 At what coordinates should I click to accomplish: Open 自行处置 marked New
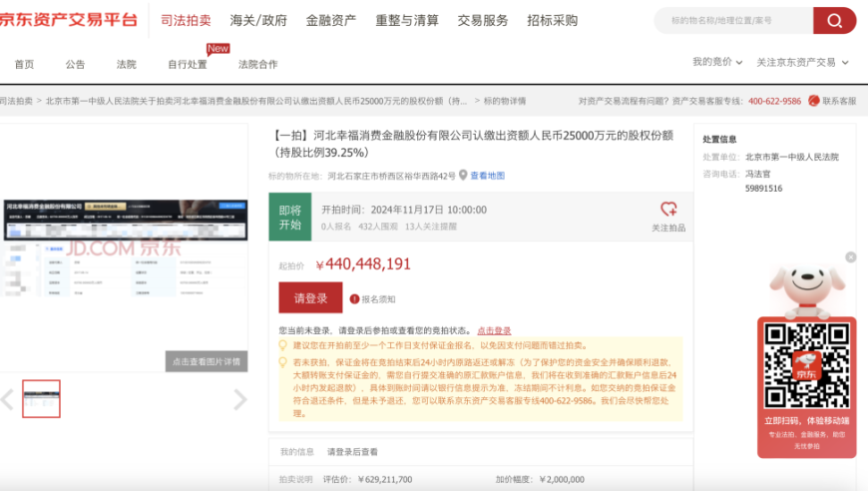[x=188, y=64]
